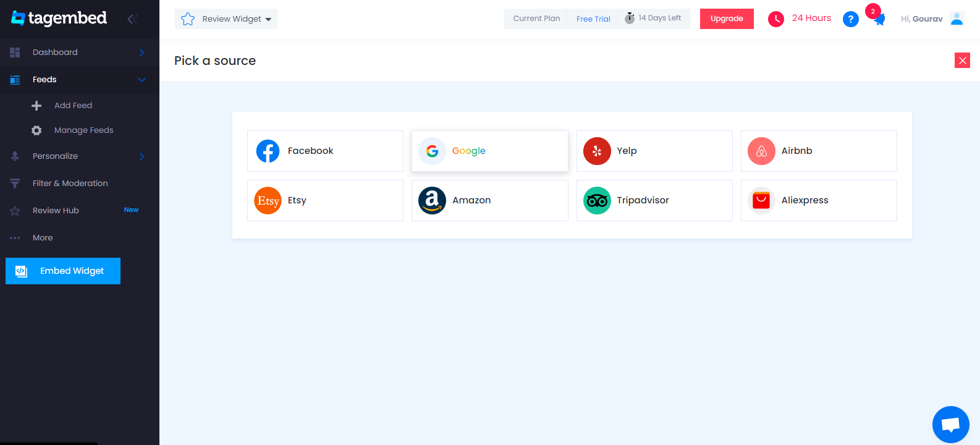Viewport: 980px width, 445px height.
Task: Click the Upgrade button
Action: point(727,19)
